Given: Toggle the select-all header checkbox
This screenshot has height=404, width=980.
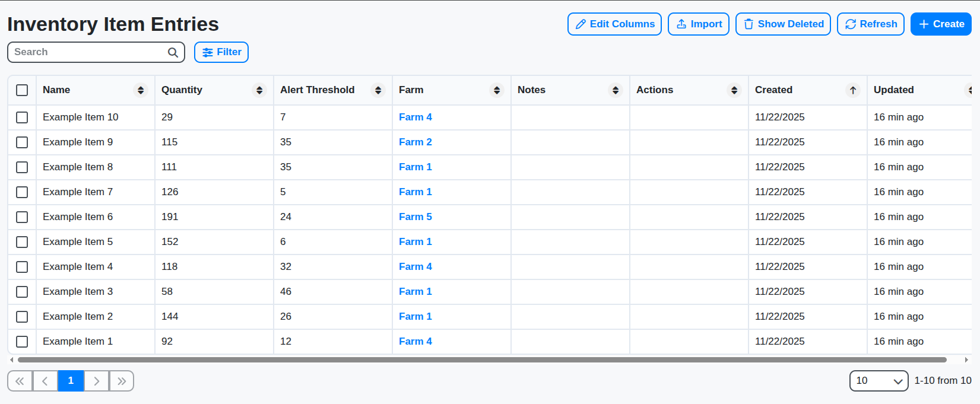Looking at the screenshot, I should [x=22, y=90].
